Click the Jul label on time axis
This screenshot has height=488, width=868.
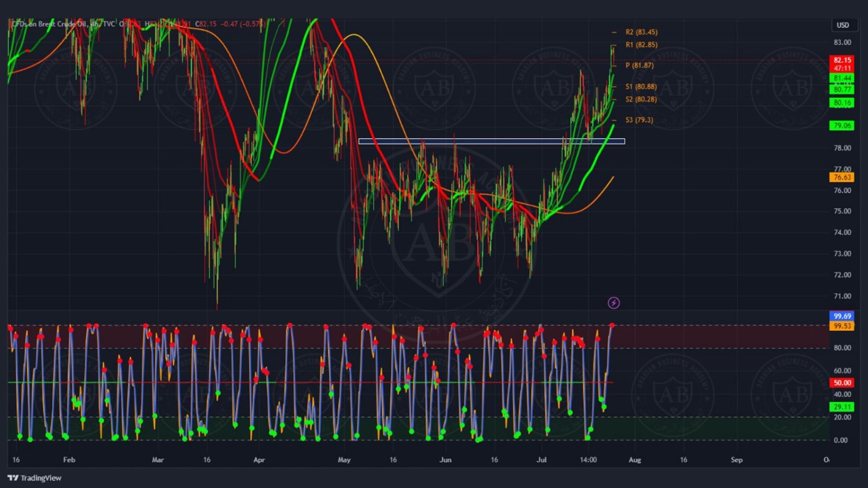coord(541,460)
